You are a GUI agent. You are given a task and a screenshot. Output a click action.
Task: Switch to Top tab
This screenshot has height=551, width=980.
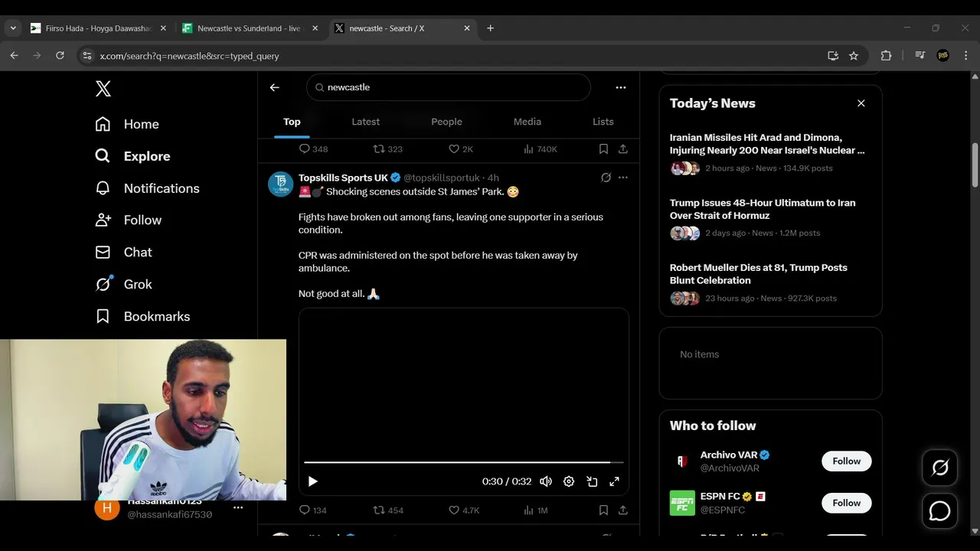(292, 122)
